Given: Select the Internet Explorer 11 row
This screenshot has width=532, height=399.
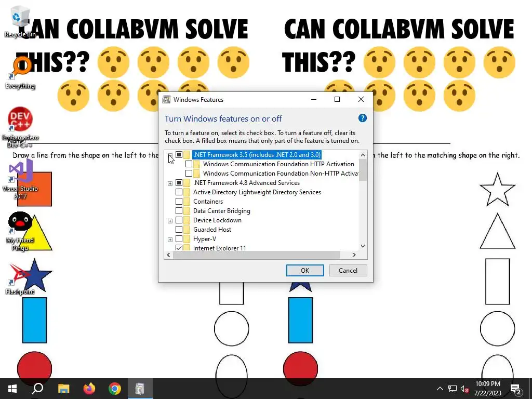Looking at the screenshot, I should tap(220, 248).
